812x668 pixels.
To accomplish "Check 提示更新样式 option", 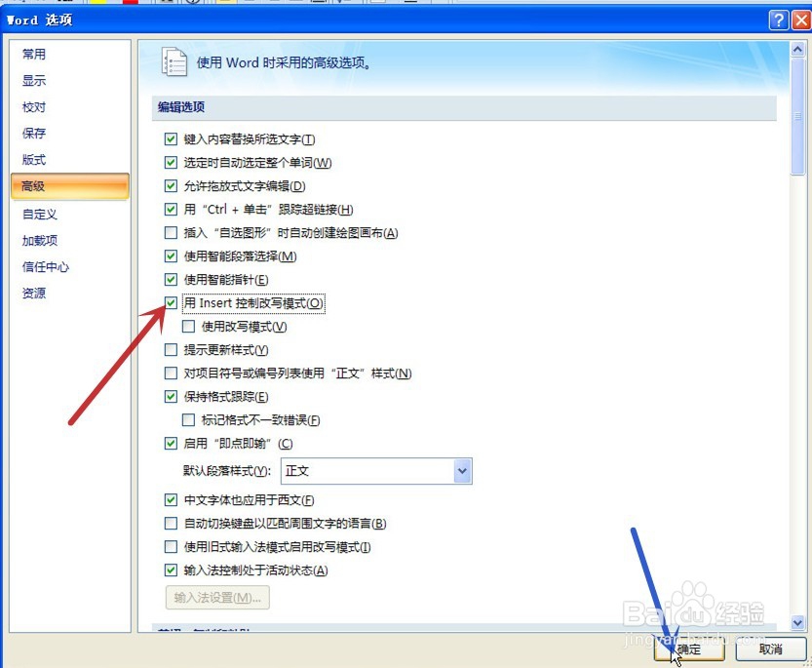I will tap(171, 350).
